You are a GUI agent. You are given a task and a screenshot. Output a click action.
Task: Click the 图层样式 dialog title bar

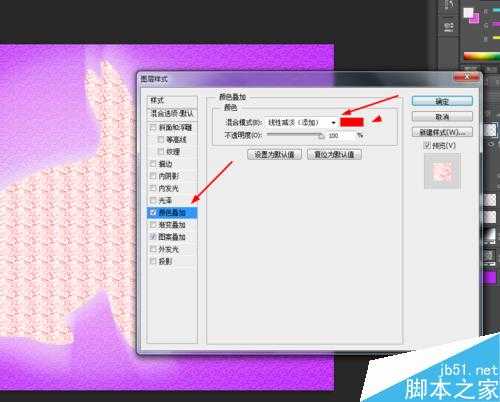[x=295, y=79]
